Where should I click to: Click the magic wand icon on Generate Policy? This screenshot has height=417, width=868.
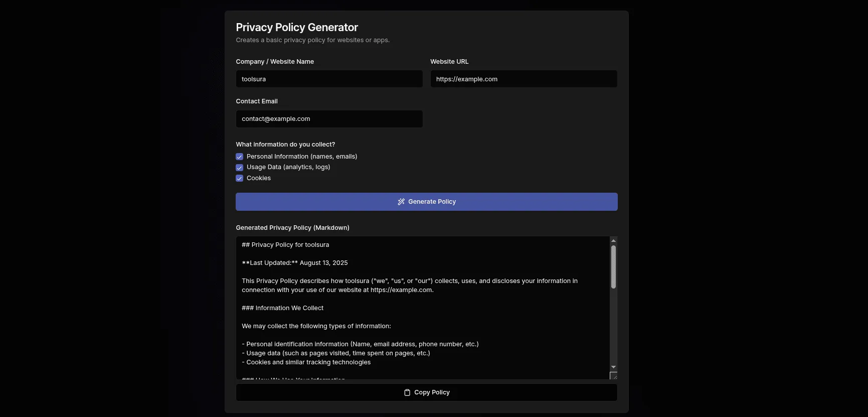[x=401, y=202]
